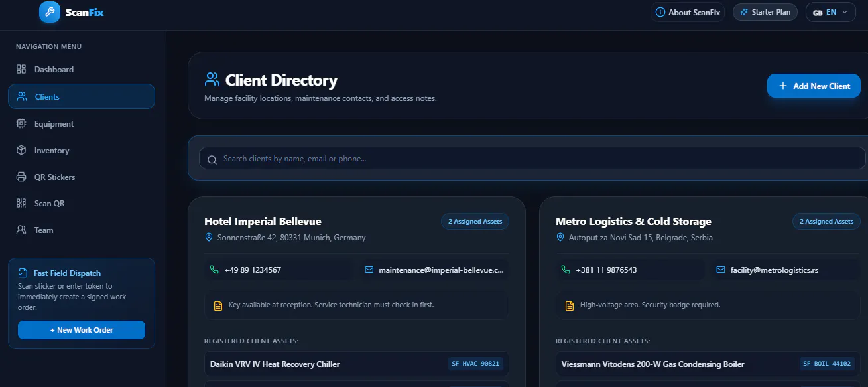Click the Daikin VRV IV Heat Recovery Chiller row
The image size is (868, 387).
point(357,364)
